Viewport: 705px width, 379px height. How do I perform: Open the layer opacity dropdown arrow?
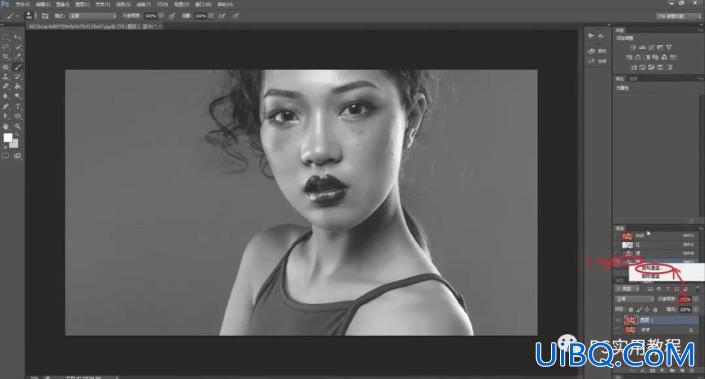[696, 299]
